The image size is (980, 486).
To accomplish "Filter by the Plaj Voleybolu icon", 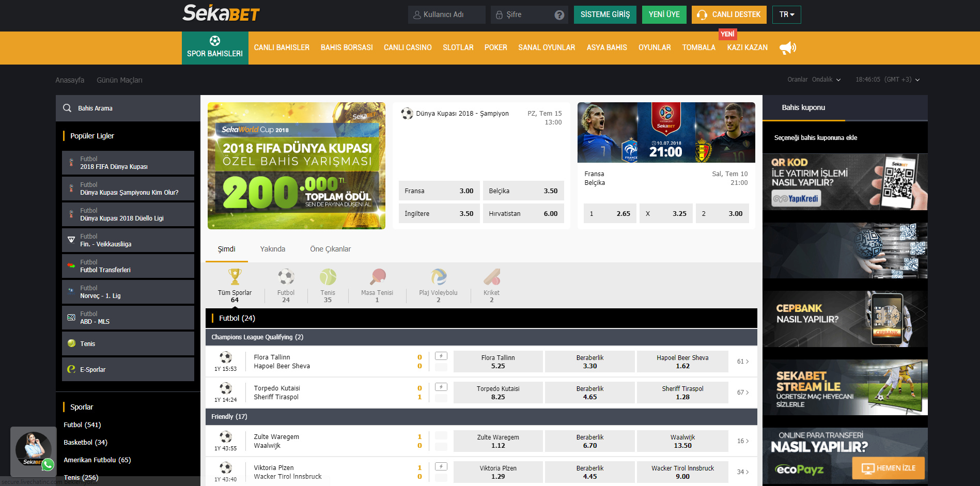I will (x=439, y=277).
